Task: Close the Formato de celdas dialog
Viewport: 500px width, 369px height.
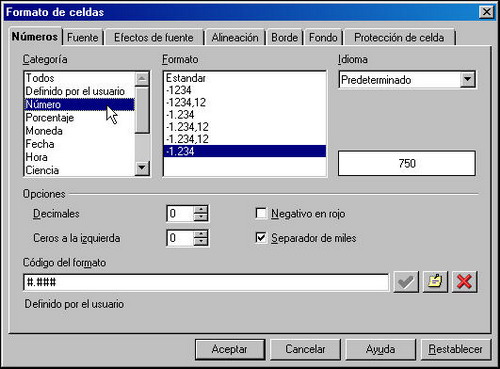Action: pos(486,12)
